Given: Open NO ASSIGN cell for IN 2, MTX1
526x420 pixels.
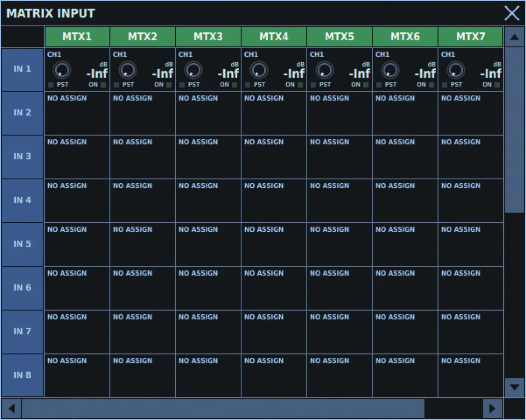Looking at the screenshot, I should [77, 113].
